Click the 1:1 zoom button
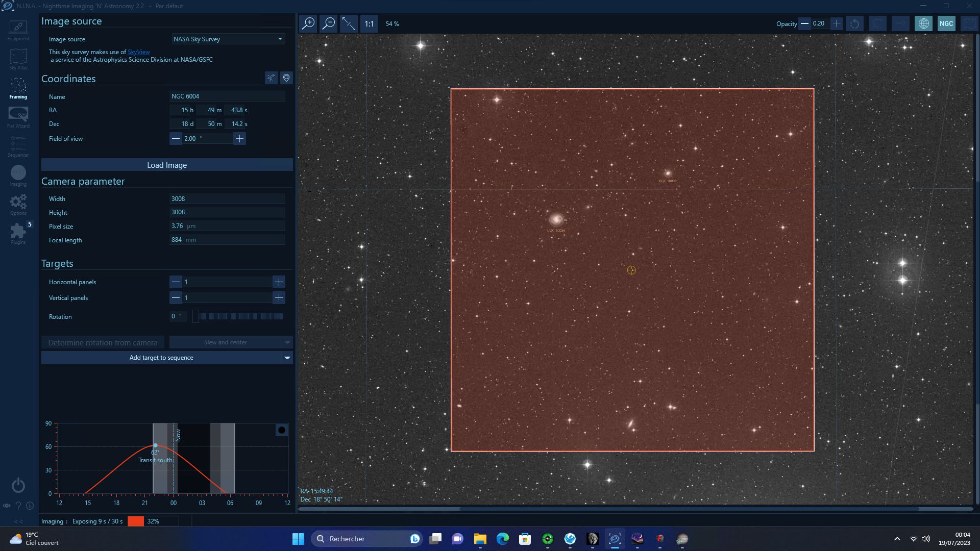The width and height of the screenshot is (980, 551). pyautogui.click(x=370, y=23)
